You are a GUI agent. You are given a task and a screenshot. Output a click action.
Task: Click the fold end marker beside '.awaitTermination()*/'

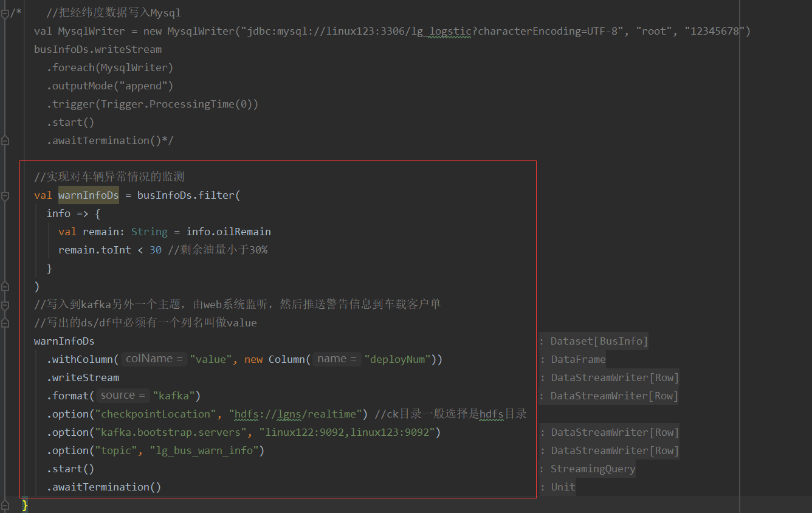(x=5, y=140)
